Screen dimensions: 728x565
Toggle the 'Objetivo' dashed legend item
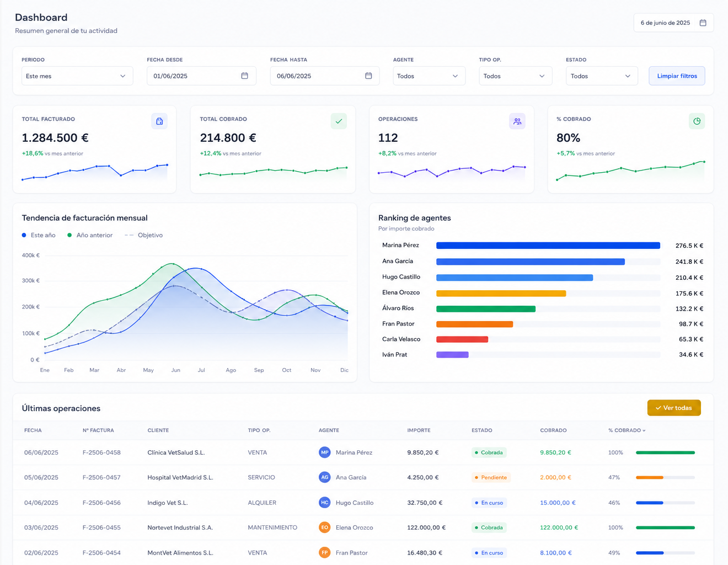click(x=143, y=235)
